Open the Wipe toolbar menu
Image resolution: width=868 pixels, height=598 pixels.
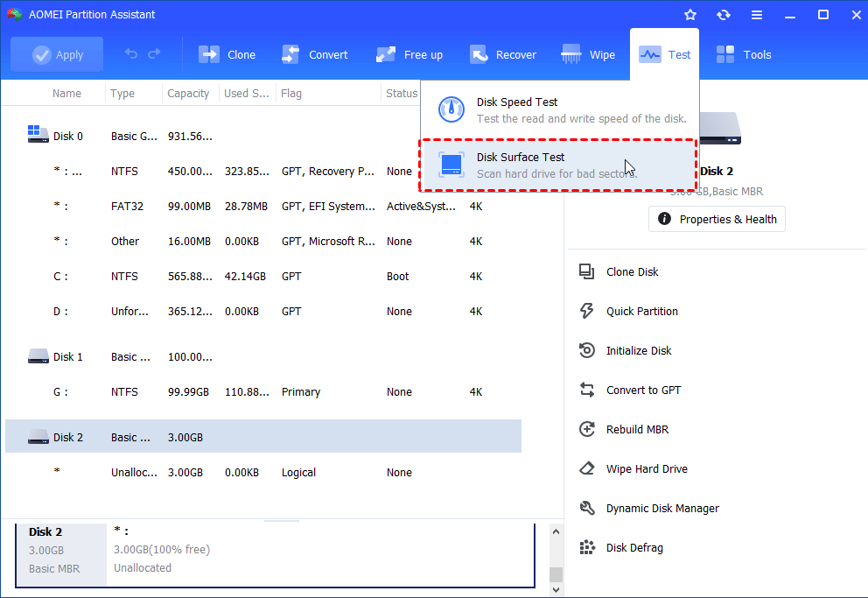[587, 54]
